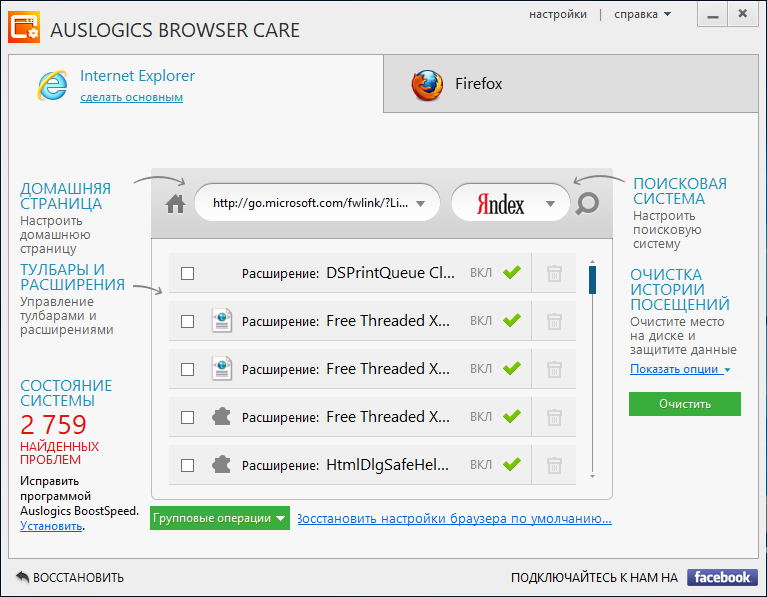This screenshot has height=597, width=767.
Task: Click trash icon of third Free Threaded extension
Action: [554, 417]
